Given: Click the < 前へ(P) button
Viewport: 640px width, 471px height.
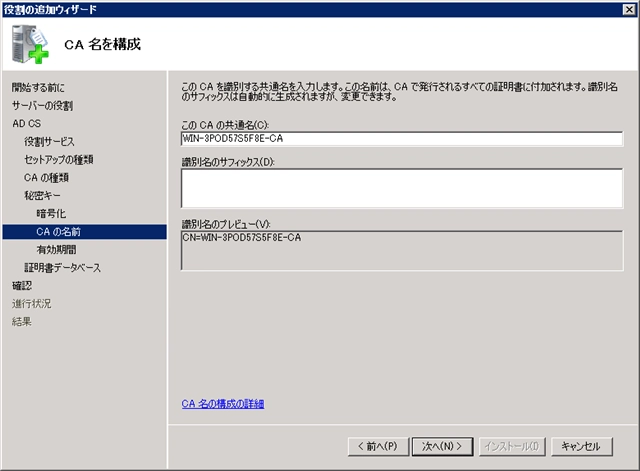Looking at the screenshot, I should pyautogui.click(x=378, y=446).
